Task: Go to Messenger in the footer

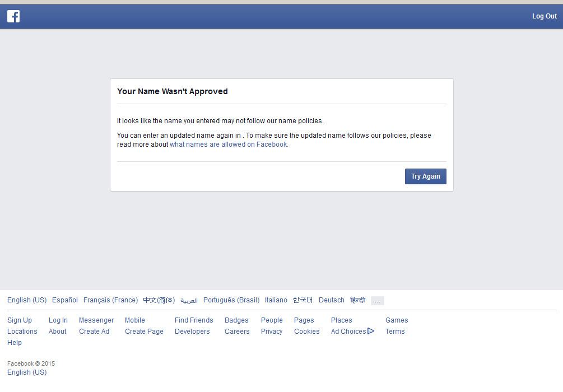Action: pos(96,320)
